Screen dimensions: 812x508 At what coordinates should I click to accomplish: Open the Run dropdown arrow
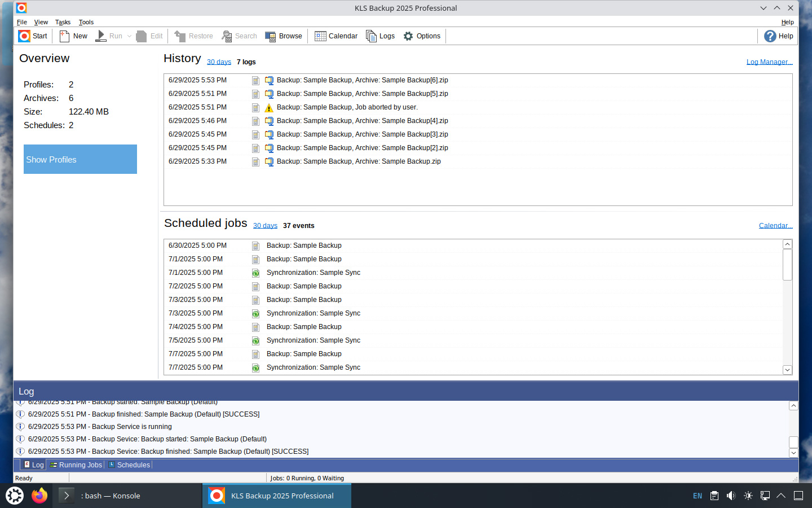(129, 36)
